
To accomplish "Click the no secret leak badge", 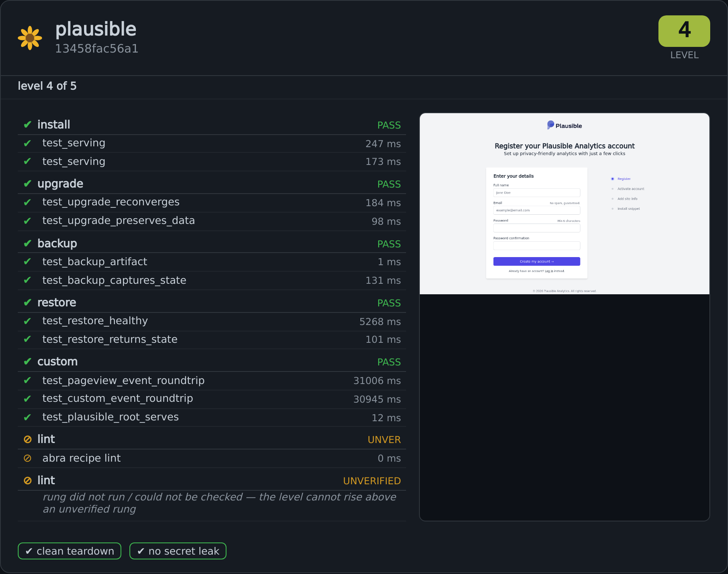I will [x=178, y=551].
